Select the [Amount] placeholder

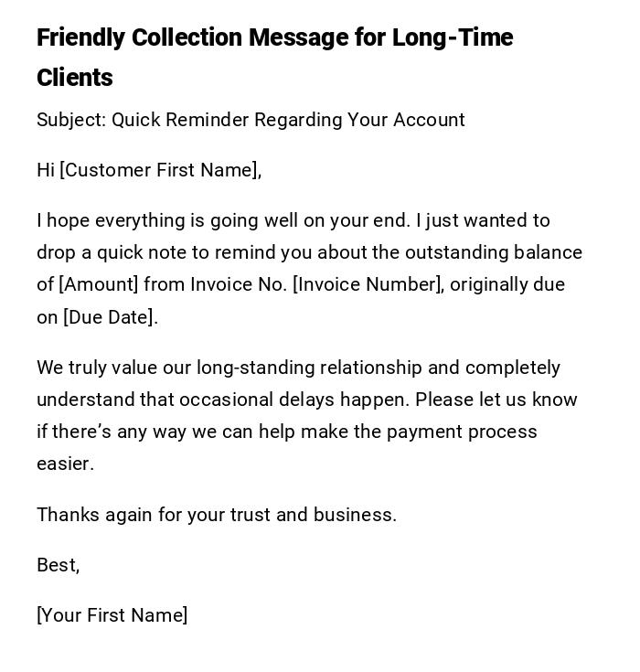click(x=99, y=284)
